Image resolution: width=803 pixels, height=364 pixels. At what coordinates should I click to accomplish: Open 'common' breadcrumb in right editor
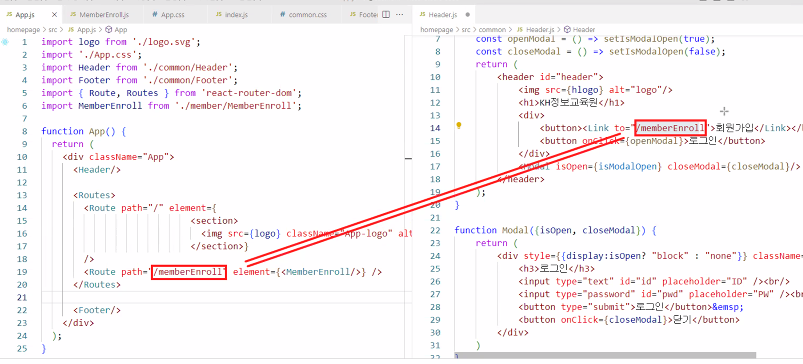pyautogui.click(x=492, y=30)
